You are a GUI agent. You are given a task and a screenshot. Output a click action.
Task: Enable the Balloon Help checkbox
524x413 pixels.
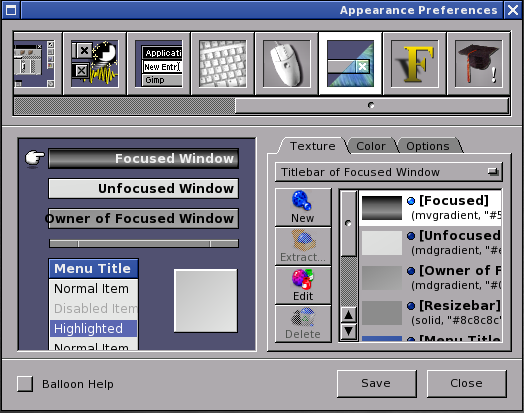[x=25, y=384]
